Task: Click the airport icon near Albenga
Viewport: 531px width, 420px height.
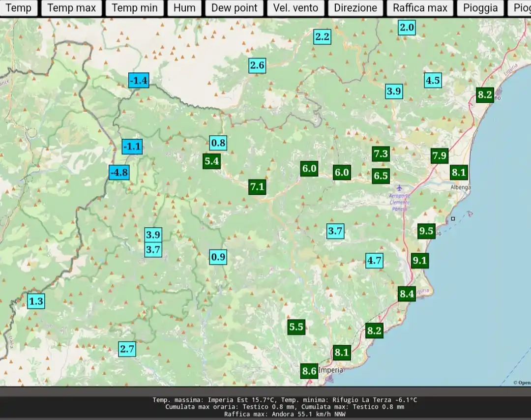Action: (x=399, y=188)
